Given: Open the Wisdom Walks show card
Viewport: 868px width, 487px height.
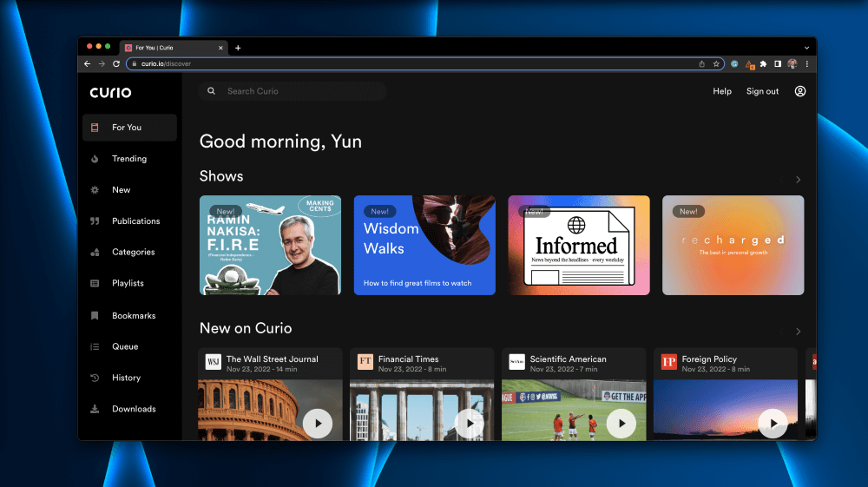Looking at the screenshot, I should click(424, 245).
